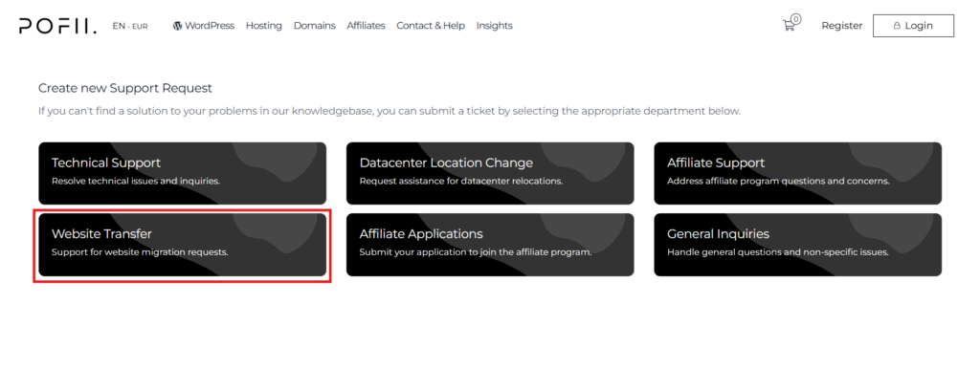Open the EN - EUR language selector

pos(130,26)
